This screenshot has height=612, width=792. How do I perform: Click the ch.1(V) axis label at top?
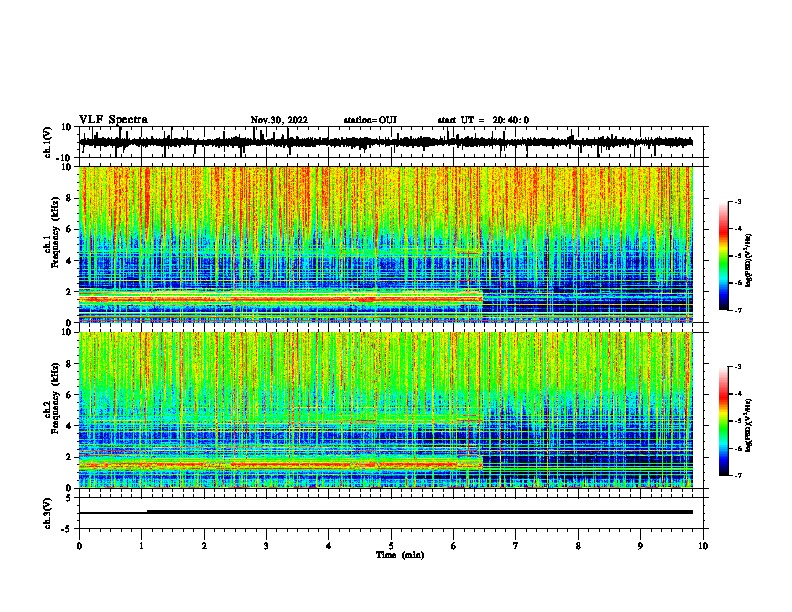pos(48,142)
